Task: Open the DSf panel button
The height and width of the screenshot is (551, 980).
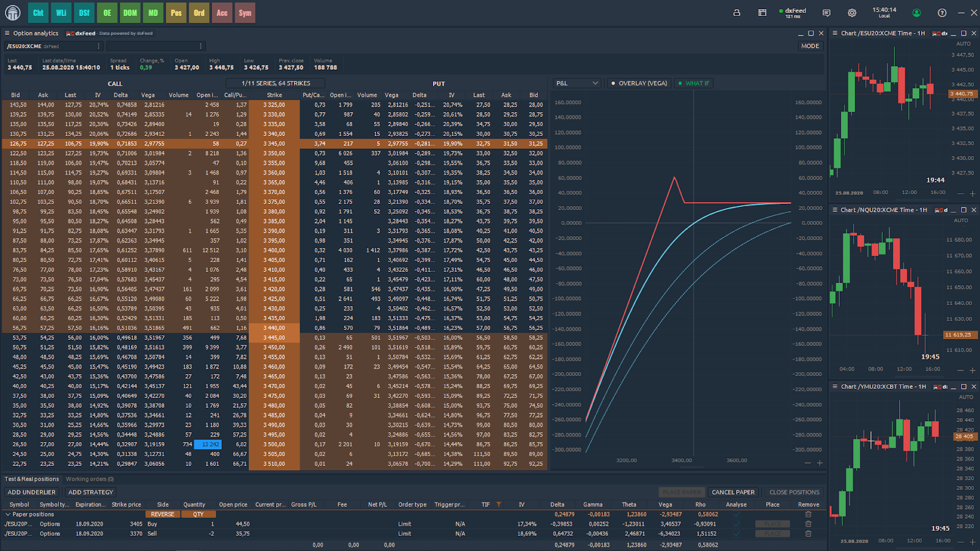Action: click(x=84, y=13)
